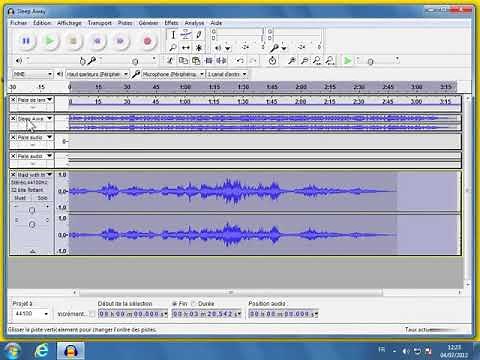The height and width of the screenshot is (360, 480).
Task: Open the input meter dropdown arrow
Action: click(x=284, y=49)
